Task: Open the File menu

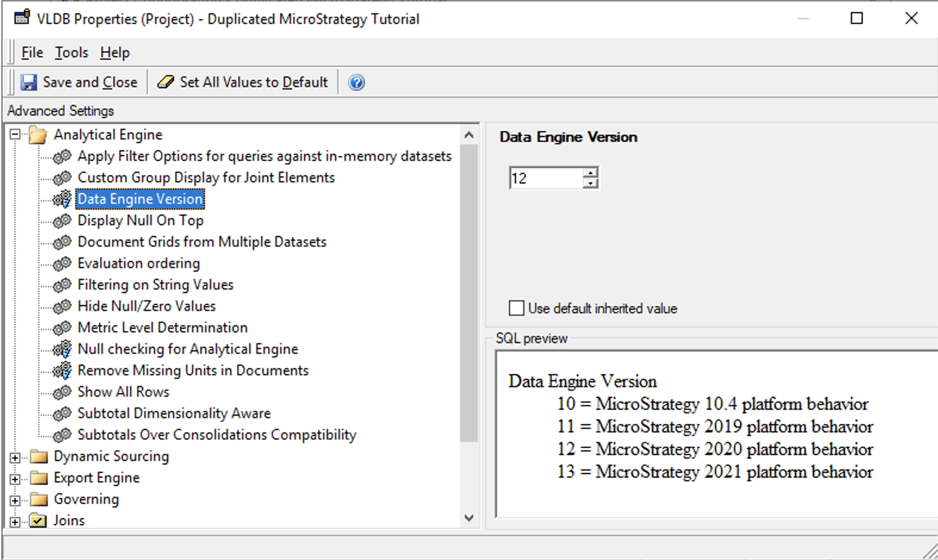Action: coord(32,52)
